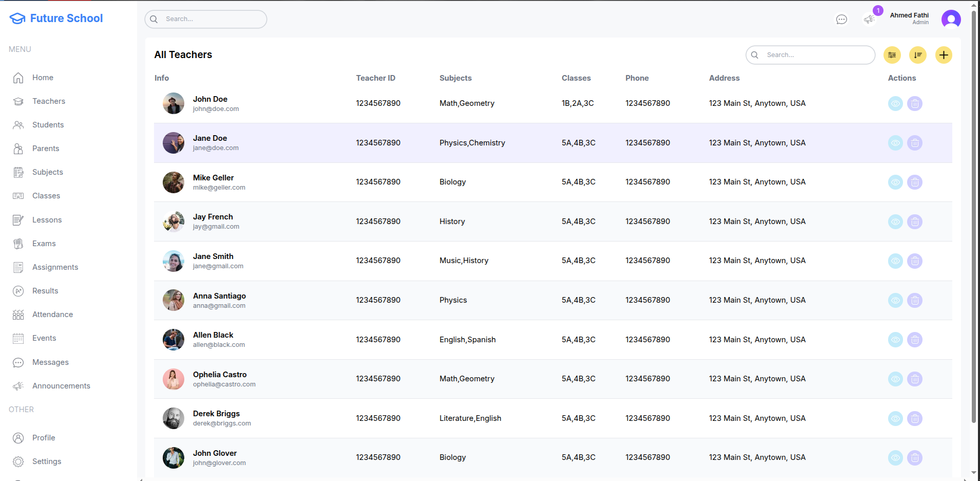The width and height of the screenshot is (980, 481).
Task: Open the messages chat bubble icon in header
Action: point(841,20)
